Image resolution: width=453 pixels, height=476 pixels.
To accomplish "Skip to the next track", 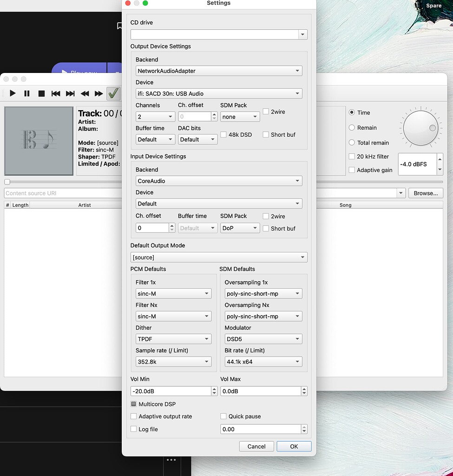I will click(70, 93).
